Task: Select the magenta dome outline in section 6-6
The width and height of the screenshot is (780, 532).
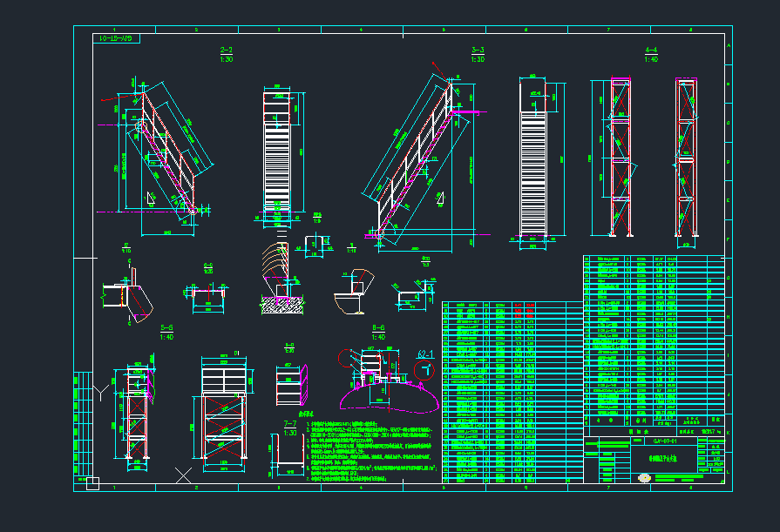Action: [x=390, y=397]
